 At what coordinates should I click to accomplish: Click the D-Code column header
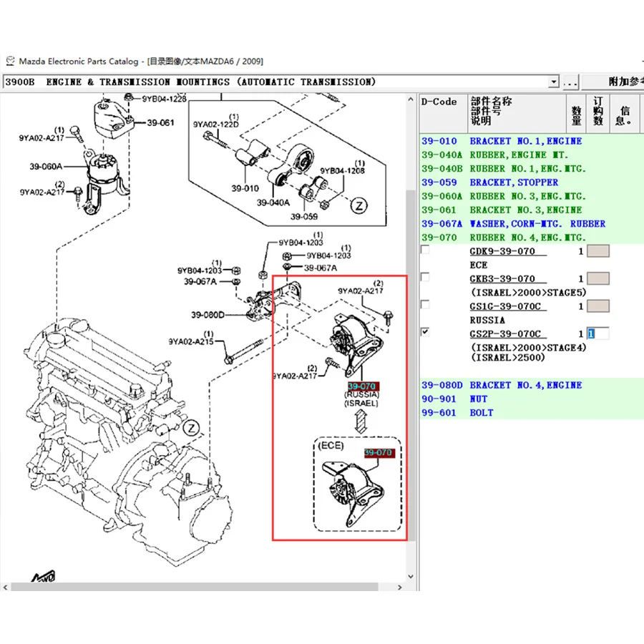(443, 114)
